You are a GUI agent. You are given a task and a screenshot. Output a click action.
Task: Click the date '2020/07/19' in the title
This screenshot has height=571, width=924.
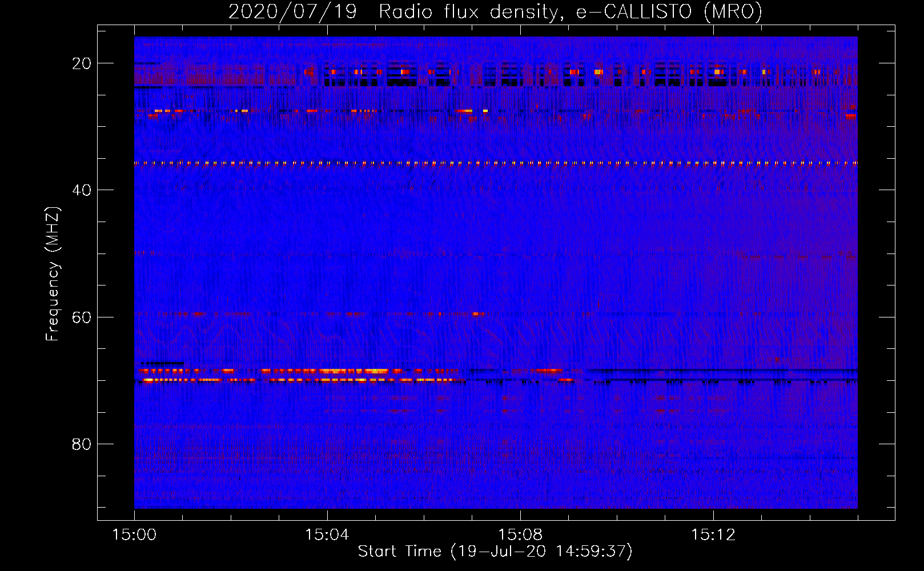click(292, 11)
